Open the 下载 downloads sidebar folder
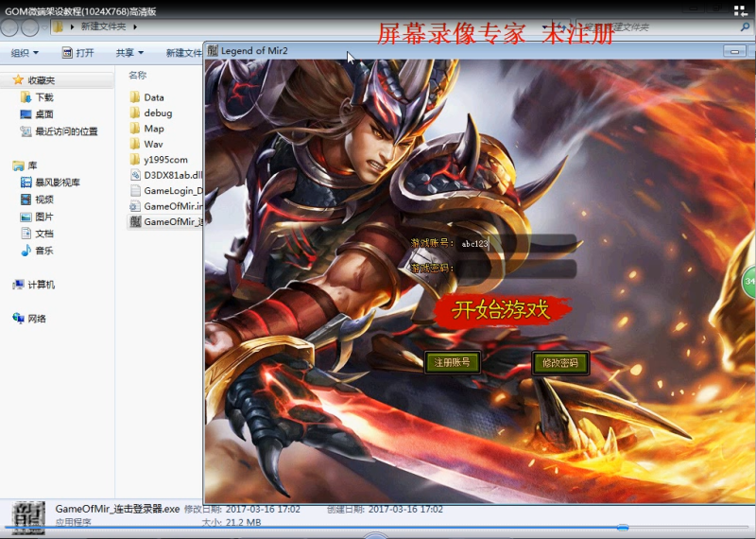The image size is (756, 539). (x=44, y=97)
